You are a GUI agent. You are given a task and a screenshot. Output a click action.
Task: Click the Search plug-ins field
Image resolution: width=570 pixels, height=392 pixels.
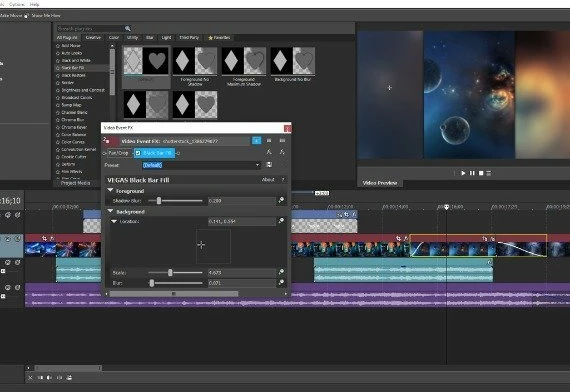90,28
